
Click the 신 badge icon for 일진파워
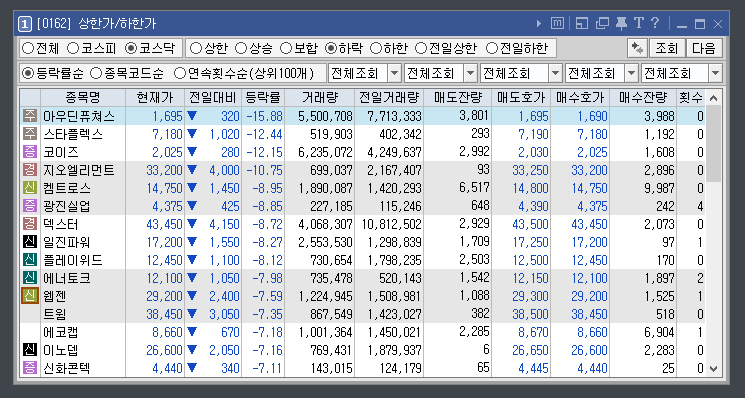(x=29, y=242)
